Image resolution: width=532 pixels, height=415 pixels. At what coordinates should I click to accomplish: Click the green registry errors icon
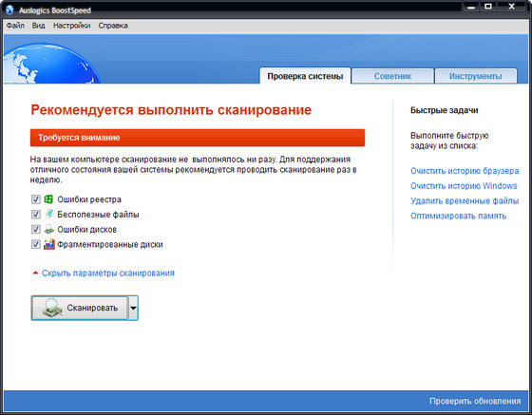tap(48, 199)
